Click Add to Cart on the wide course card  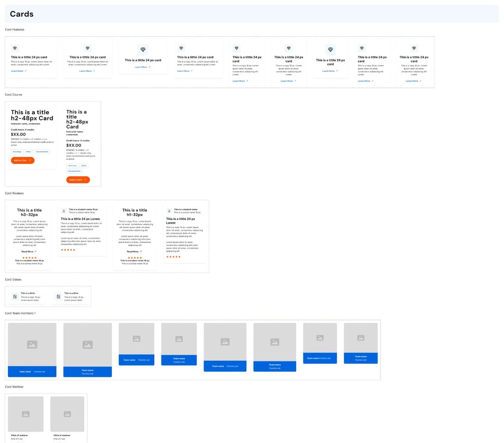tap(23, 160)
